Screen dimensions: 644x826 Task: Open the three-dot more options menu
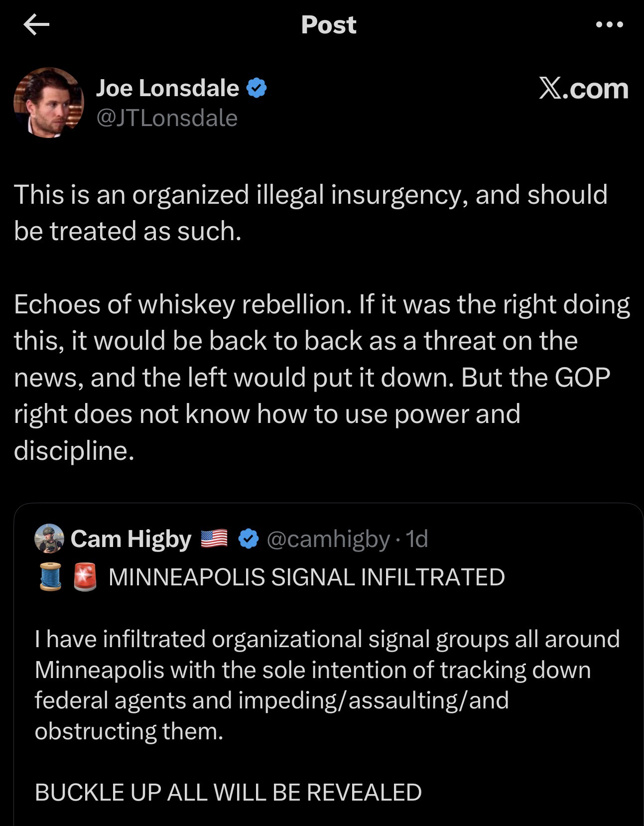(609, 24)
